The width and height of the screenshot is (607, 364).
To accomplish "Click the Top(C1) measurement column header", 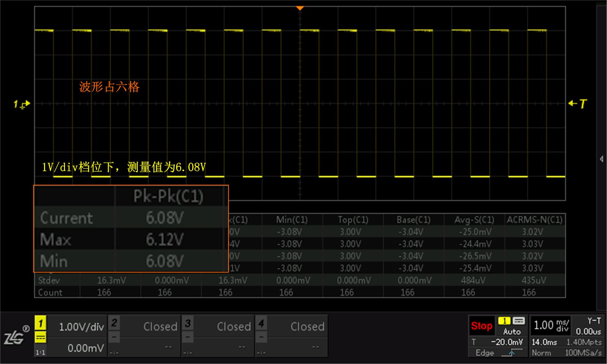I will (x=353, y=219).
